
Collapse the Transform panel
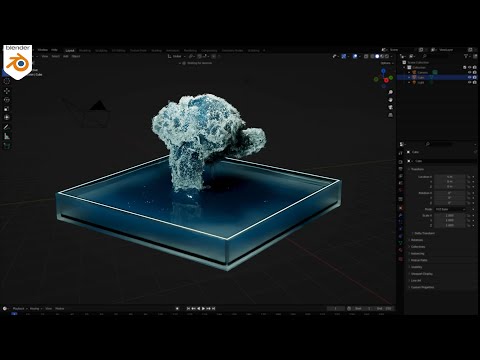417,169
